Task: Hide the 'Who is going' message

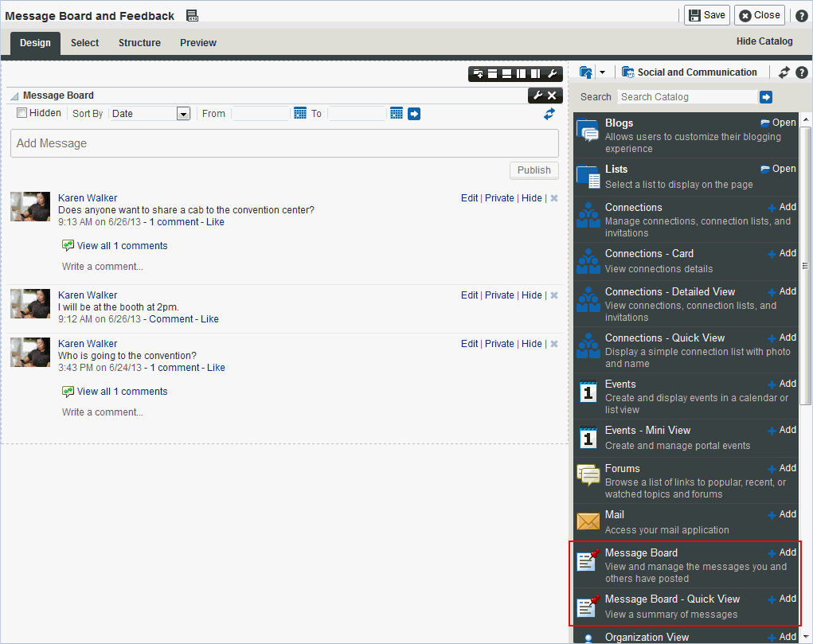Action: [x=531, y=344]
